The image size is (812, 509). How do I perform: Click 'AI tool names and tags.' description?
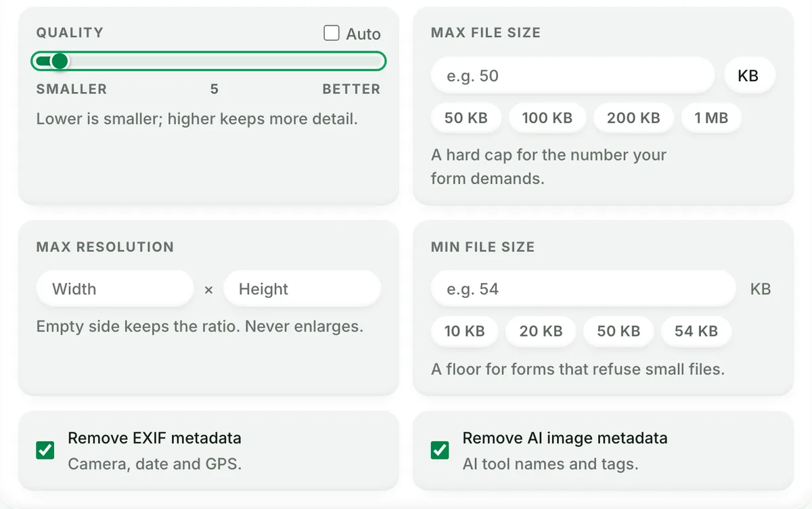coord(551,464)
